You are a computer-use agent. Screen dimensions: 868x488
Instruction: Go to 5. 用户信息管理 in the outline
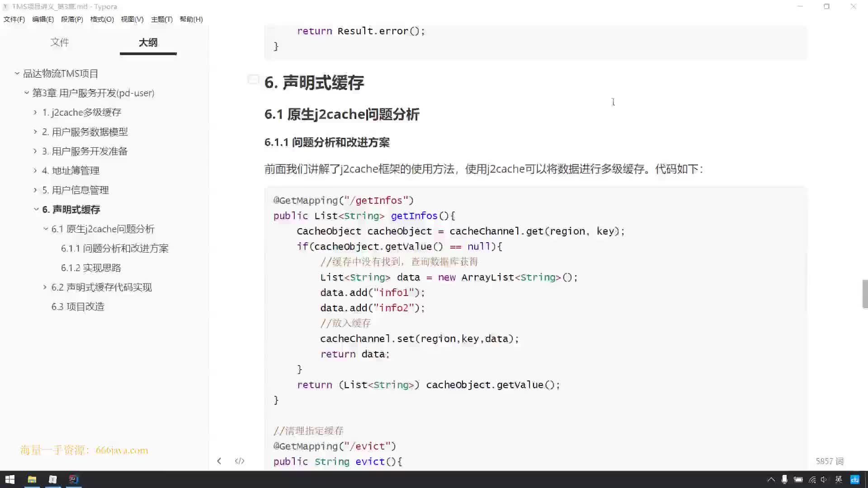(75, 190)
